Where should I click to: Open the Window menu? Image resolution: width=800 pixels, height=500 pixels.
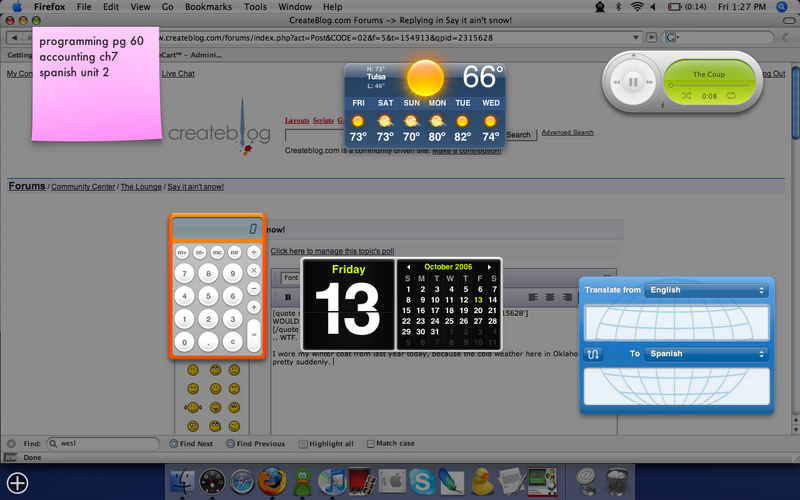tap(295, 7)
